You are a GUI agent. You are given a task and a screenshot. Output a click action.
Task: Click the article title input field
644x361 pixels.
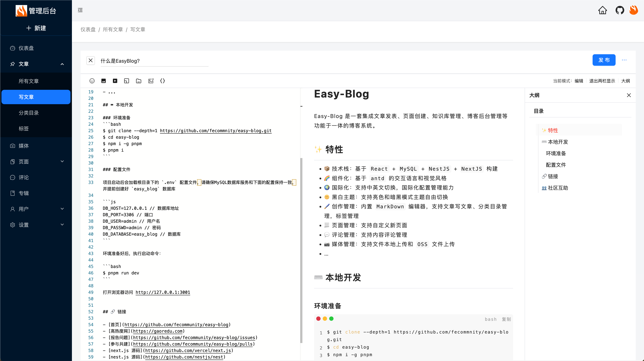154,61
